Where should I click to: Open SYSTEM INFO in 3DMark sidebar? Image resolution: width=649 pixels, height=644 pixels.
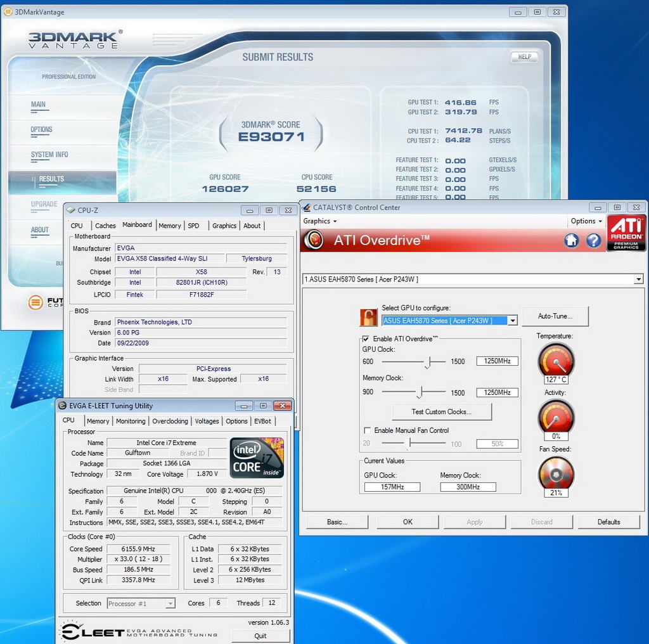49,155
